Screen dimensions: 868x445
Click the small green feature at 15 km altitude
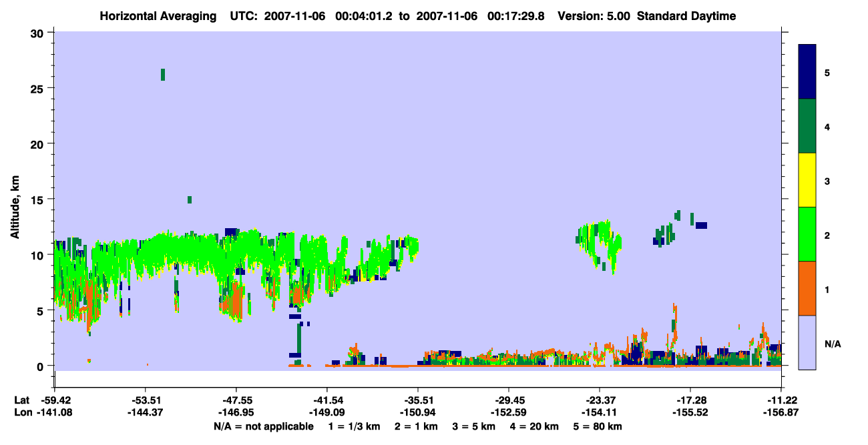(190, 199)
